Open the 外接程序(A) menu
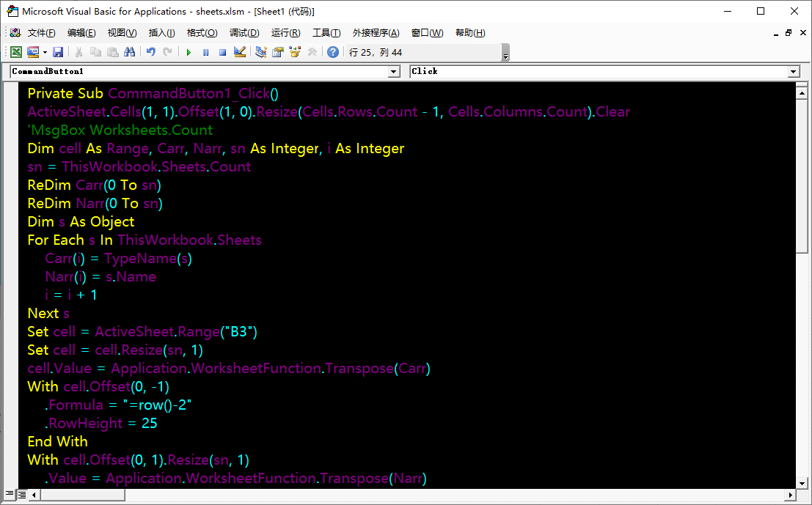Image resolution: width=812 pixels, height=505 pixels. pos(376,33)
